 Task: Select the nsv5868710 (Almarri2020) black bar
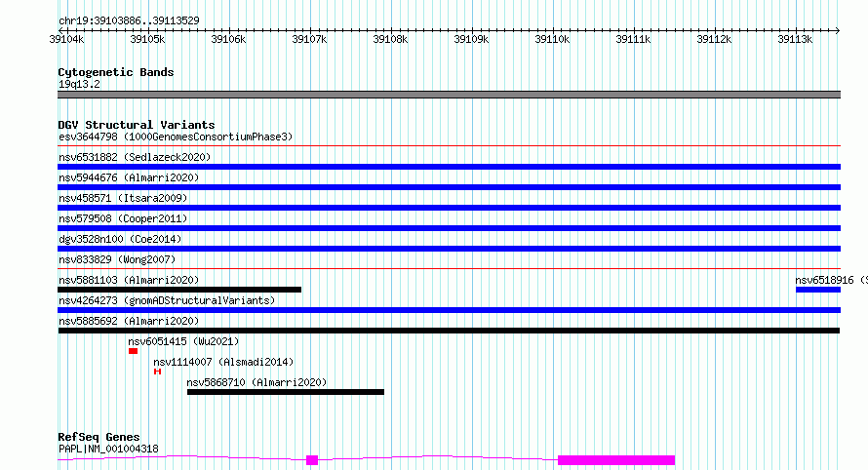tap(286, 392)
